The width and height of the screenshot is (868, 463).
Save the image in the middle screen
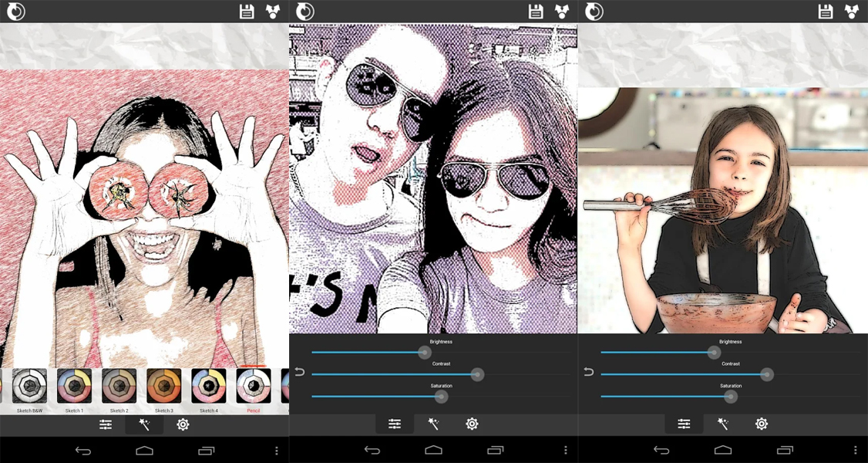point(536,11)
